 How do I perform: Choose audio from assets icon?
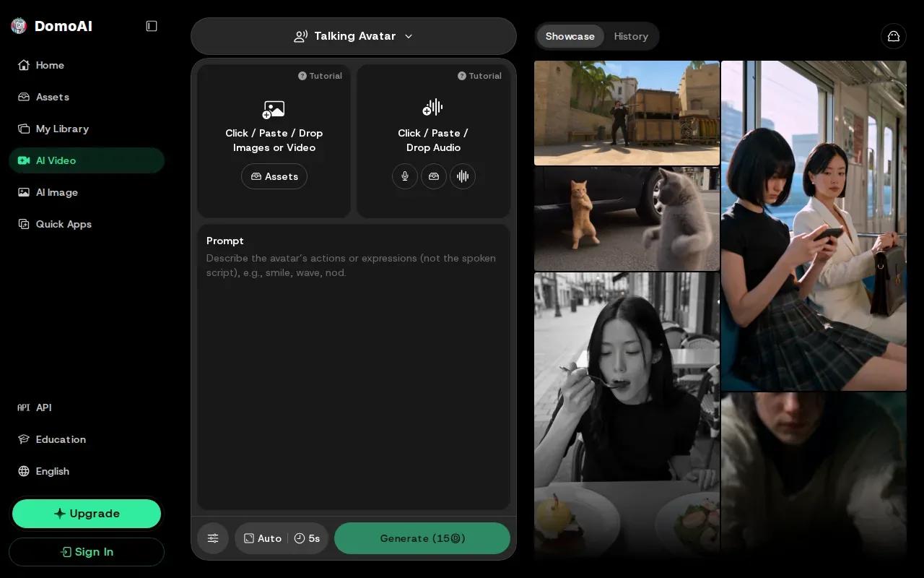click(434, 176)
